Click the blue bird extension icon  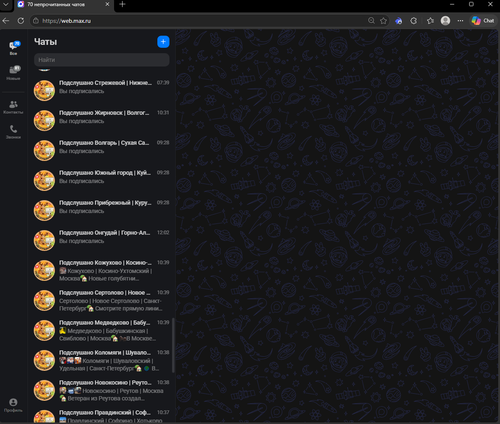(398, 21)
